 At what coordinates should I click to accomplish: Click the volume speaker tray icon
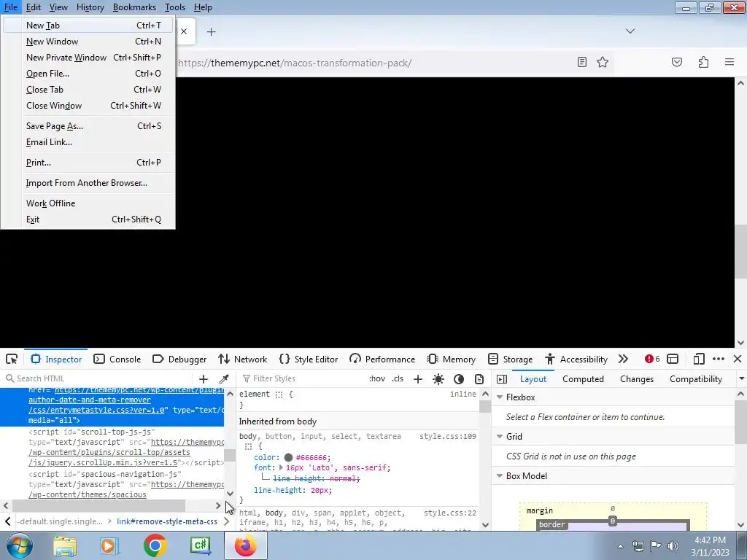[x=673, y=546]
